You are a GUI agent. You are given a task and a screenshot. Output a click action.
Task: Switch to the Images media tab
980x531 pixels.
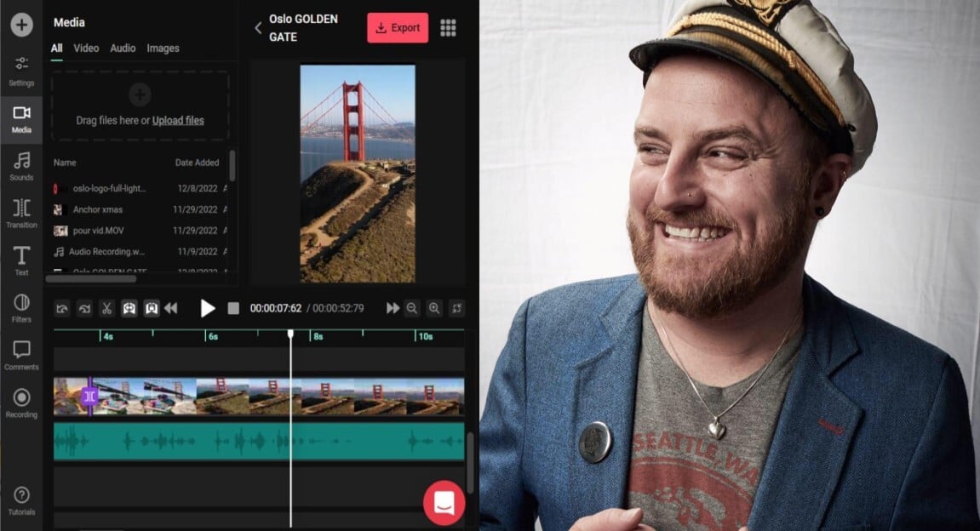[163, 49]
